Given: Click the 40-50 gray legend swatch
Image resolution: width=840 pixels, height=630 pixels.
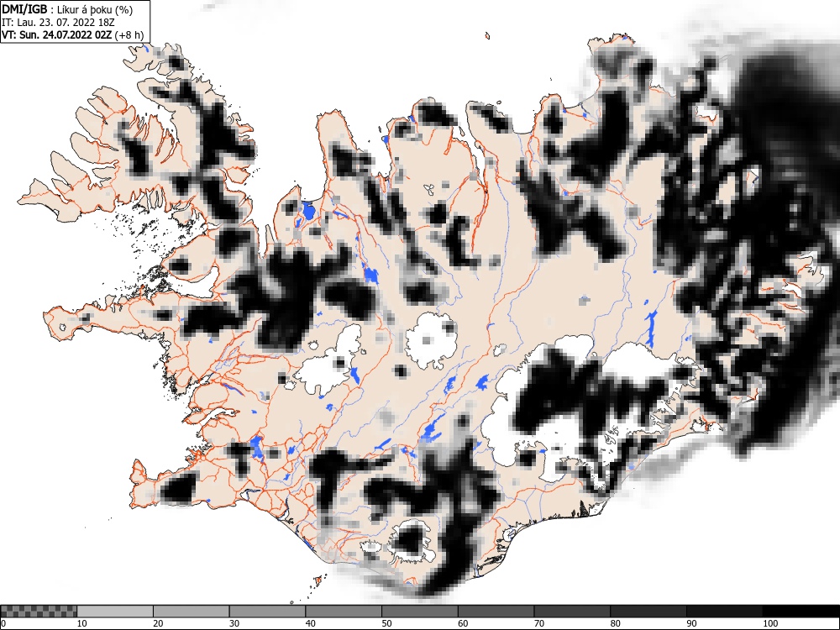Looking at the screenshot, I should coord(344,612).
